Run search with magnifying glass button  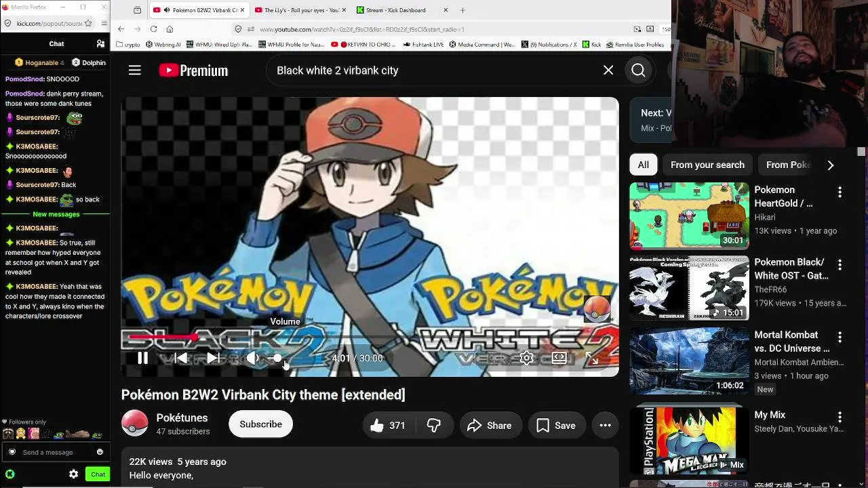coord(638,70)
